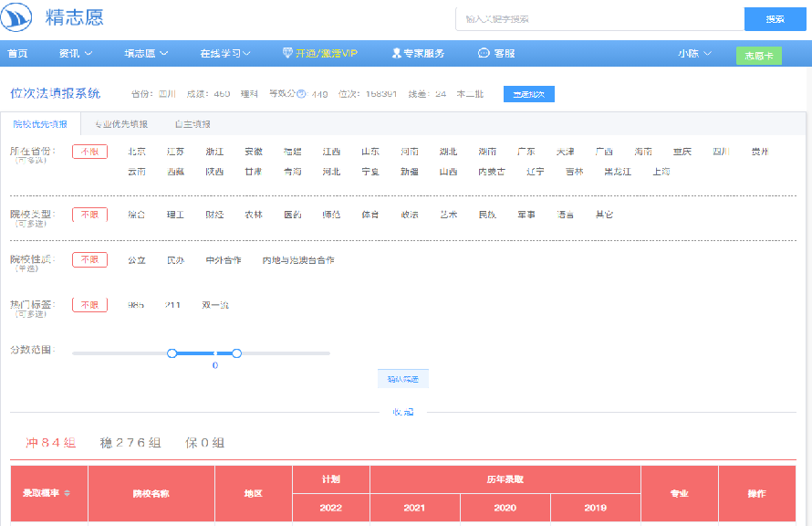Select 不限 for 所在省份 filter
The width and height of the screenshot is (812, 526).
pos(88,153)
